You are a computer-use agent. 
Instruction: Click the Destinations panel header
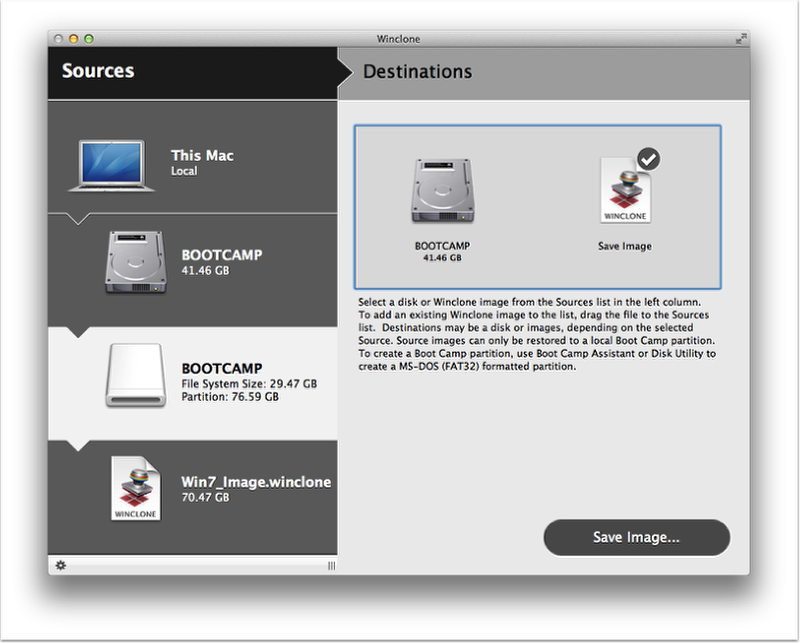(419, 71)
